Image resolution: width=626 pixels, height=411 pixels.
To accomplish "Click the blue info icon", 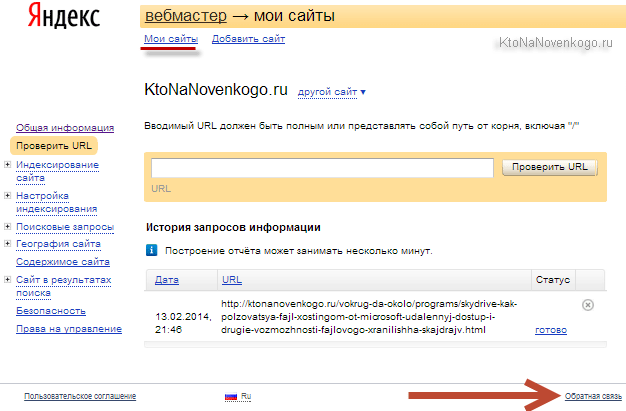I will point(151,250).
